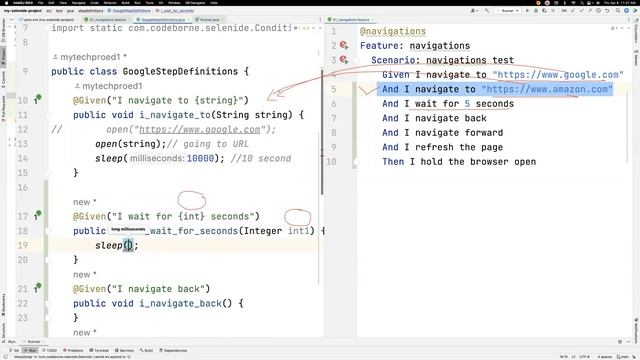The image size is (640, 360).
Task: Click inside sleep() parentheses on line 19
Action: pos(128,245)
